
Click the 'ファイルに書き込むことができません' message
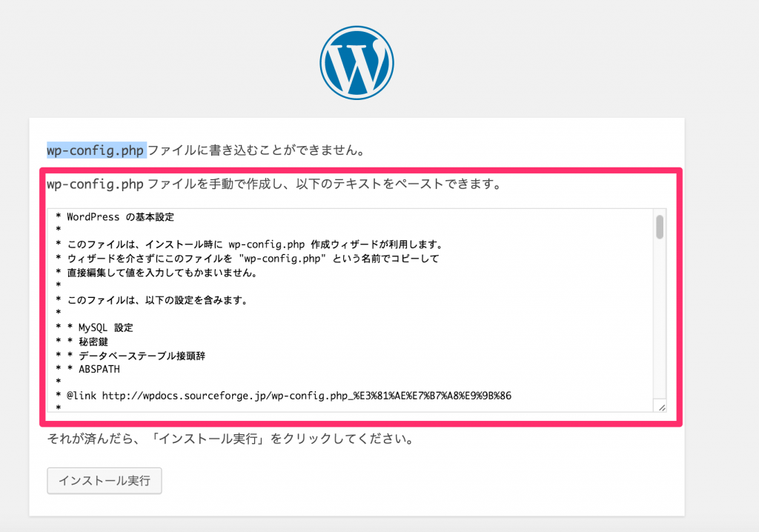(x=256, y=150)
